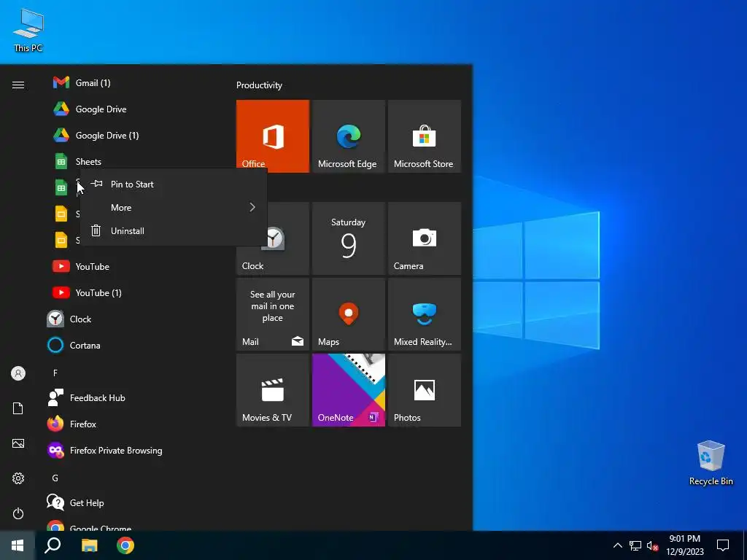Launch Firefox from the app list
The height and width of the screenshot is (560, 747).
[x=133, y=424]
